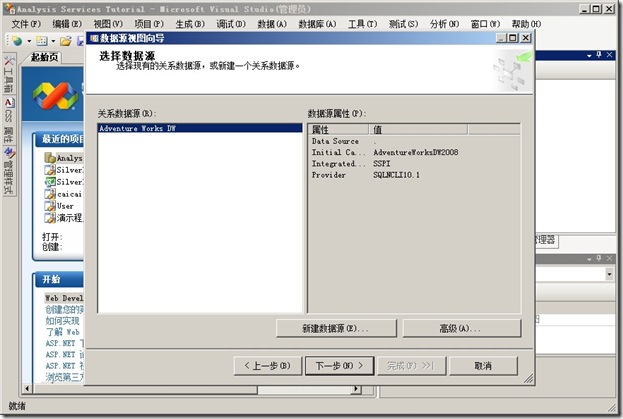This screenshot has width=623, height=419.
Task: Click the User recent project icon
Action: click(x=50, y=206)
